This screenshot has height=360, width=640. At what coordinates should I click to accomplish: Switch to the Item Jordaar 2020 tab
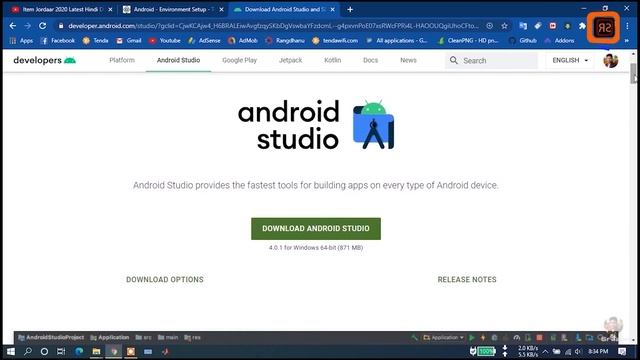coord(61,9)
